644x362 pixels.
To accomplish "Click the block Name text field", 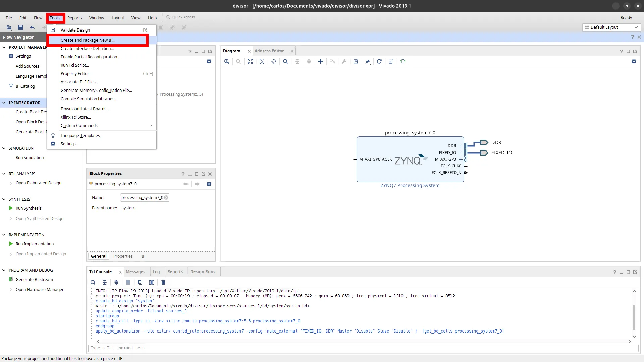I will [x=145, y=198].
